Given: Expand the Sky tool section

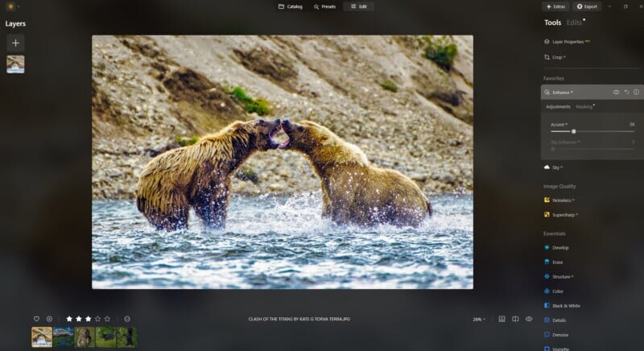Looking at the screenshot, I should point(555,167).
